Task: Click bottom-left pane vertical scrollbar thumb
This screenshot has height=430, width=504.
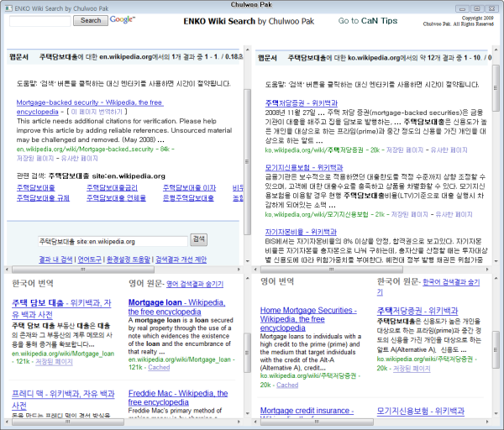Action: (247, 353)
